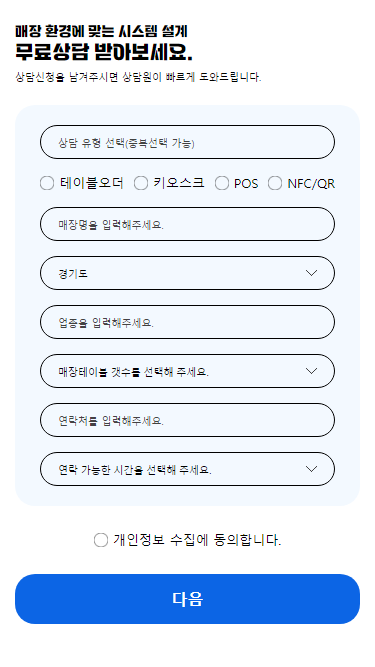Click the 개인정보 수집에 동의합니다 label
The height and width of the screenshot is (667, 375).
(197, 540)
